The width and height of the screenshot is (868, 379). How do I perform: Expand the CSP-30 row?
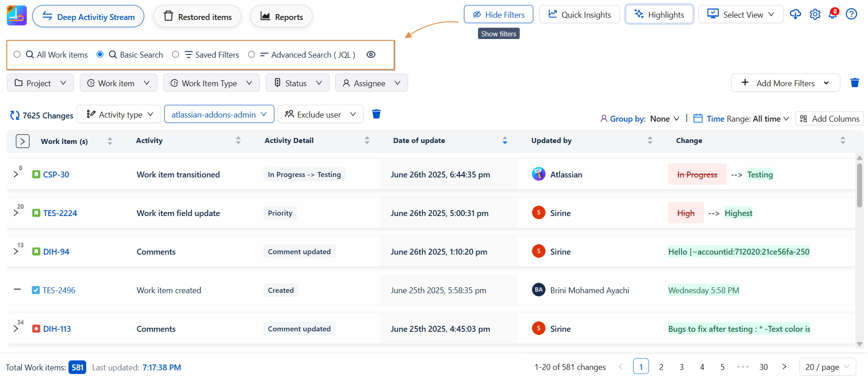(x=16, y=174)
